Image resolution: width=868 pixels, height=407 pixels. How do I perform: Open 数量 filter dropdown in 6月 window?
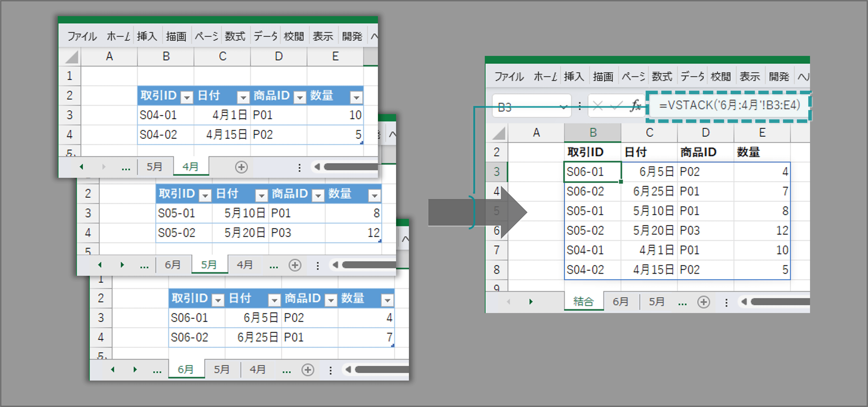pyautogui.click(x=387, y=300)
